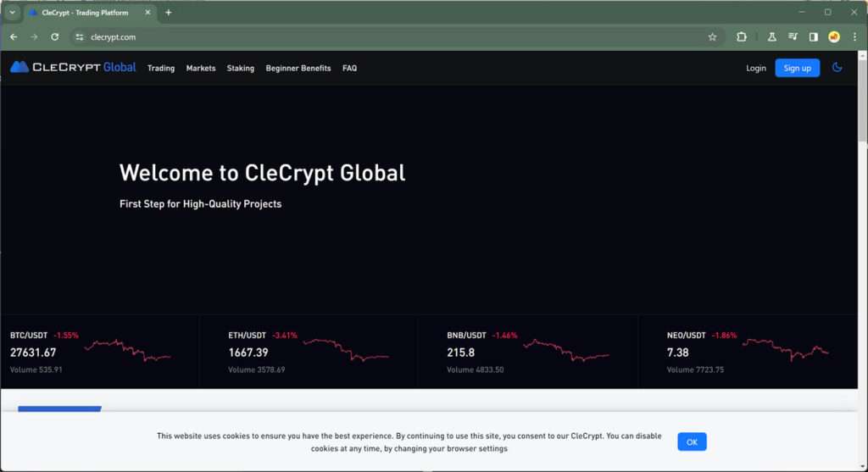The width and height of the screenshot is (868, 472).
Task: Go to the Staking page
Action: tap(241, 68)
